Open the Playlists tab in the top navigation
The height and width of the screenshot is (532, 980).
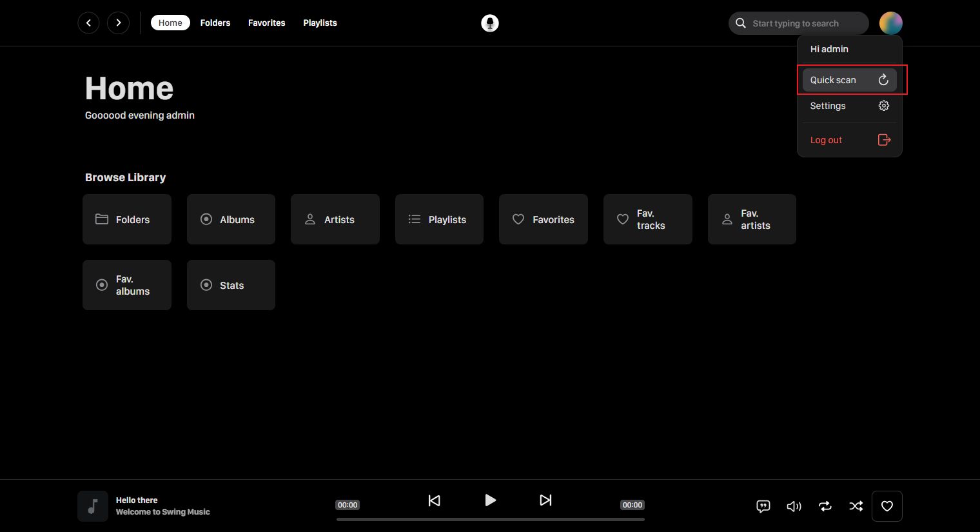[320, 23]
